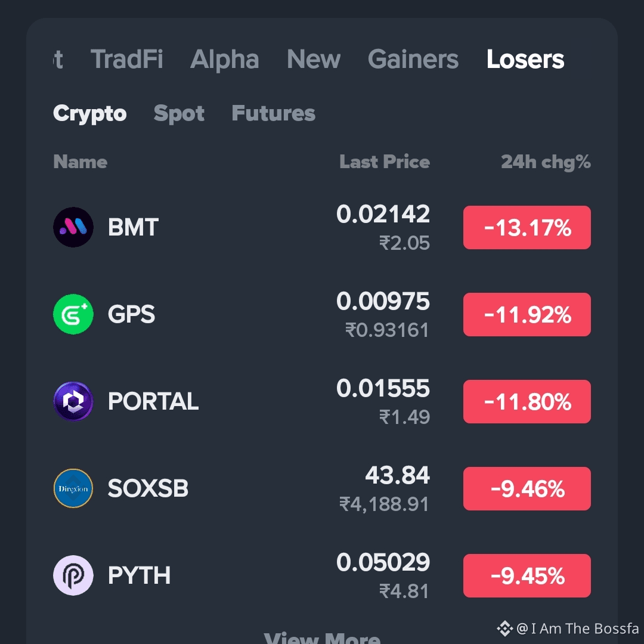Filter by Spot market
The height and width of the screenshot is (644, 644).
click(179, 113)
